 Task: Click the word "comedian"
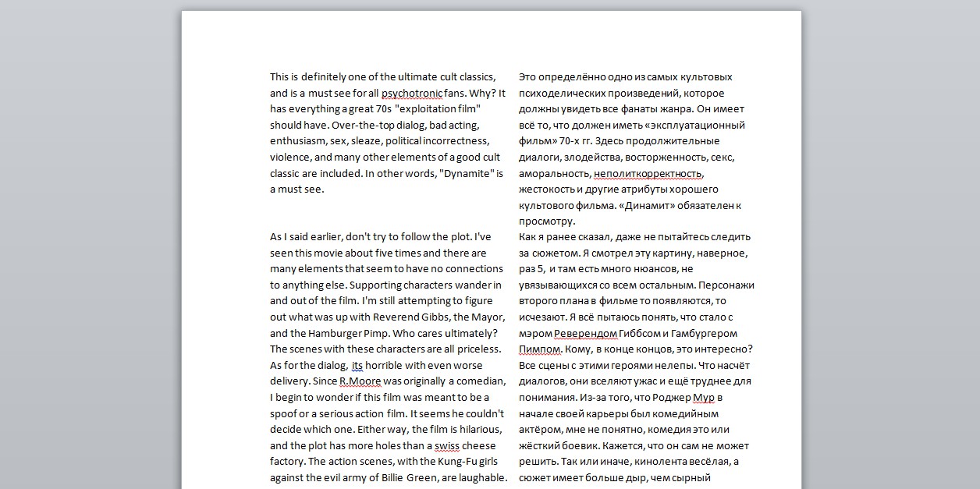[482, 381]
